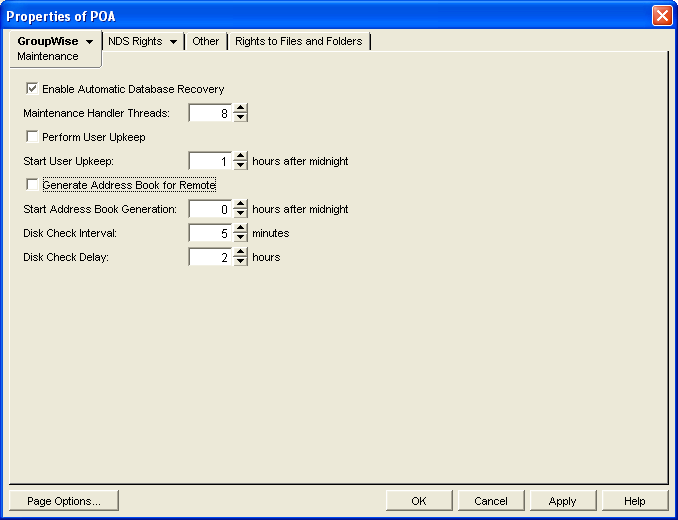Image resolution: width=678 pixels, height=520 pixels.
Task: Open Rights to Files and Folders tab
Action: [x=299, y=41]
